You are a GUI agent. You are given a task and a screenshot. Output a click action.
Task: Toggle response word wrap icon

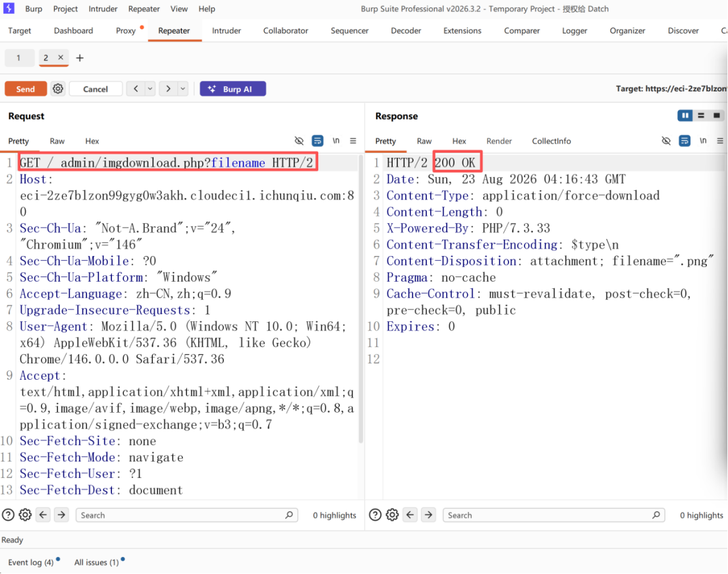[x=685, y=141]
